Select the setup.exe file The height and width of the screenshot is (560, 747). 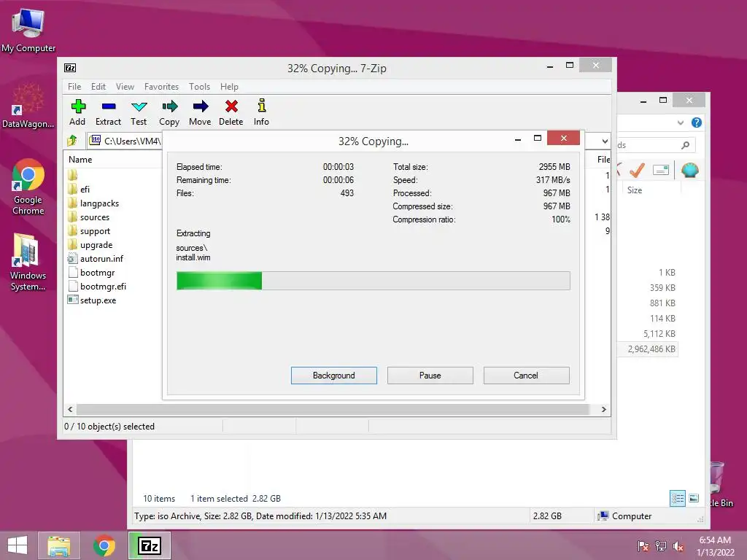coord(98,300)
